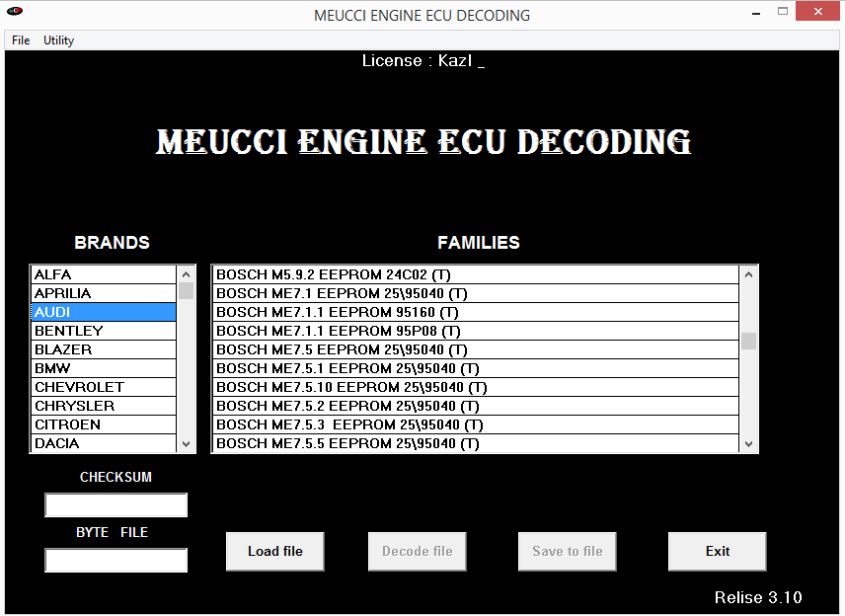
Task: Choose BOSCH ME7.5.3 EEPROM 25\95040 family
Action: coord(476,424)
